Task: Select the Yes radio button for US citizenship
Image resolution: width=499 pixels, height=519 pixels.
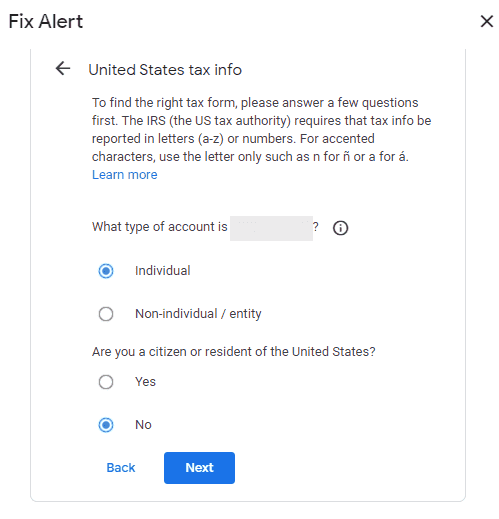Action: coord(106,382)
